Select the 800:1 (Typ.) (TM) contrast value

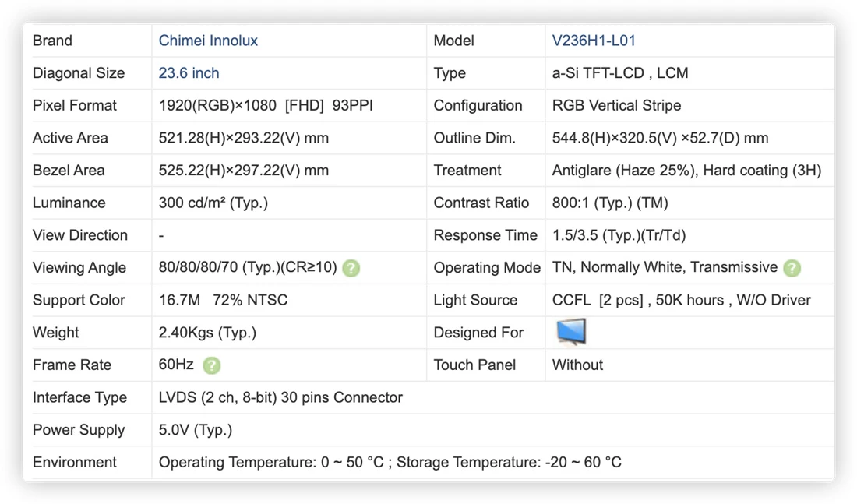[x=610, y=203]
